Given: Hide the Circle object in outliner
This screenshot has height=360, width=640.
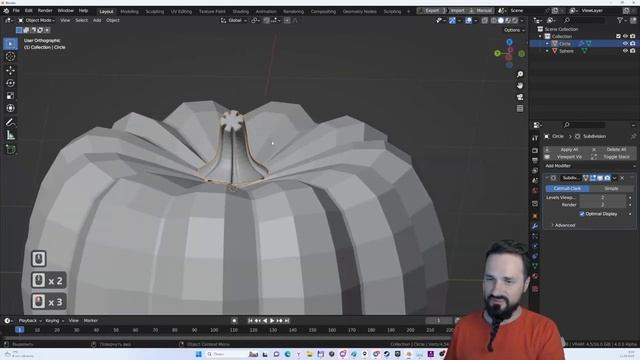Looking at the screenshot, I should tap(625, 44).
